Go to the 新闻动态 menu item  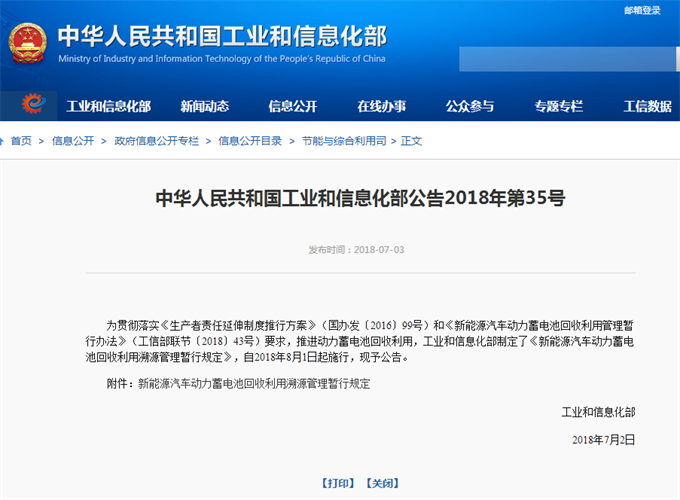[x=204, y=106]
